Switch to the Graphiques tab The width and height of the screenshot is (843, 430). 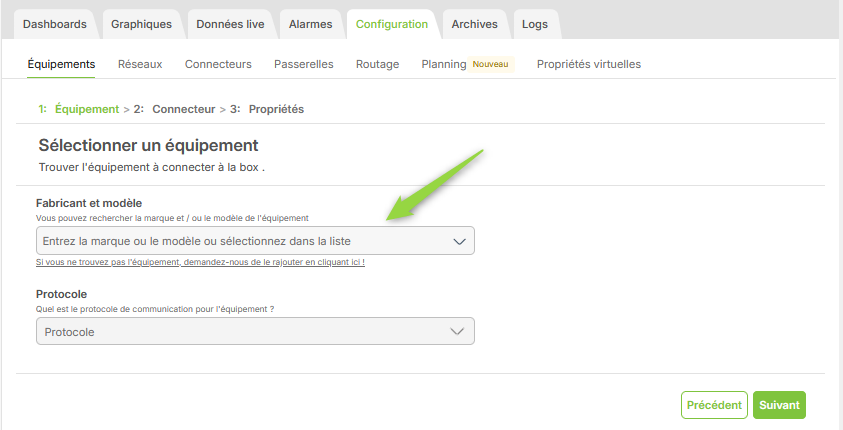141,24
